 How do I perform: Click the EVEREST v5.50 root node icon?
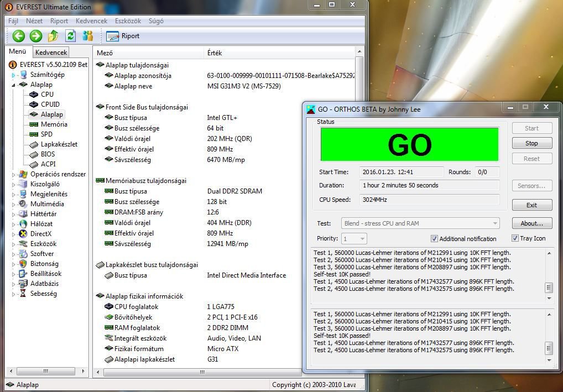[x=13, y=65]
